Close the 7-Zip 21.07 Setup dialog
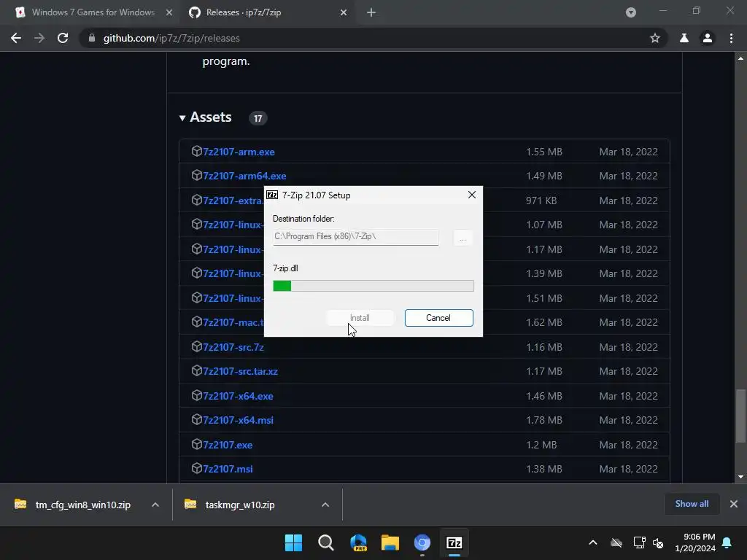 click(472, 195)
